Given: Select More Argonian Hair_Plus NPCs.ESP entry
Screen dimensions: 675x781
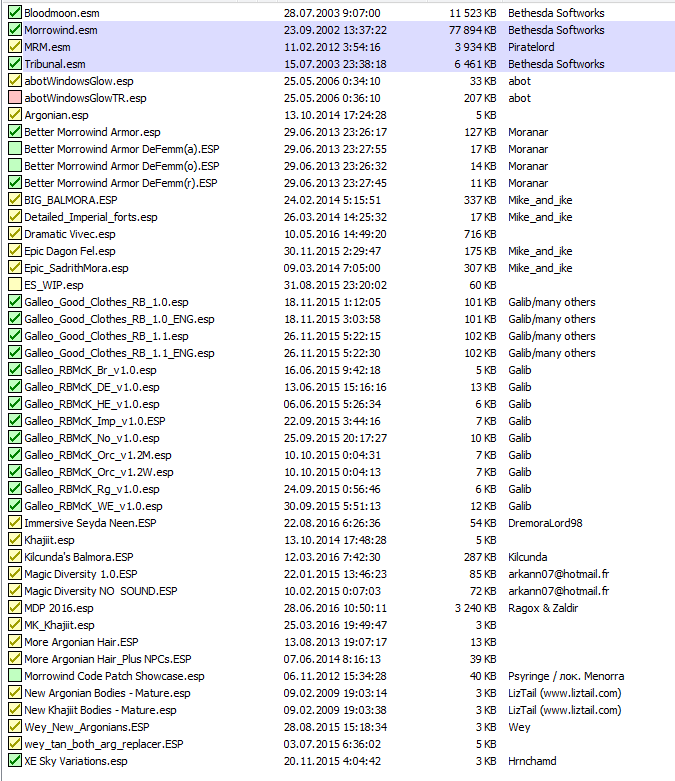Looking at the screenshot, I should (x=108, y=659).
